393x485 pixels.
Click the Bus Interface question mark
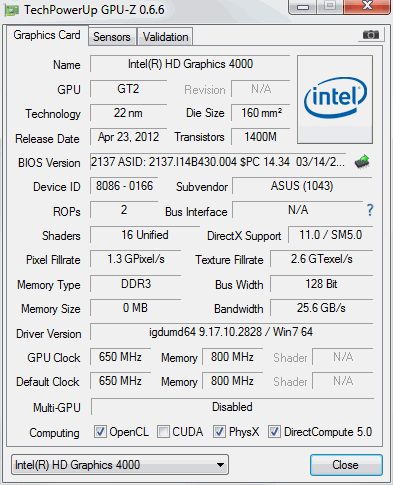click(x=370, y=210)
